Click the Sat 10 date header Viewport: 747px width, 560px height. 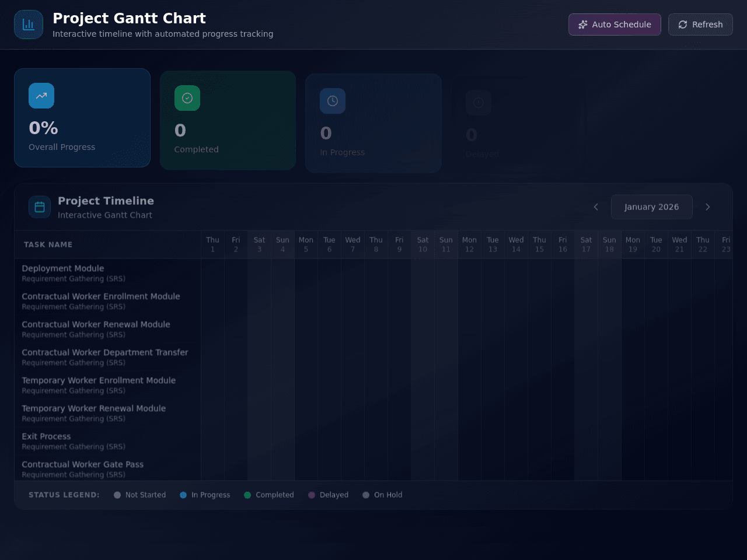(423, 244)
